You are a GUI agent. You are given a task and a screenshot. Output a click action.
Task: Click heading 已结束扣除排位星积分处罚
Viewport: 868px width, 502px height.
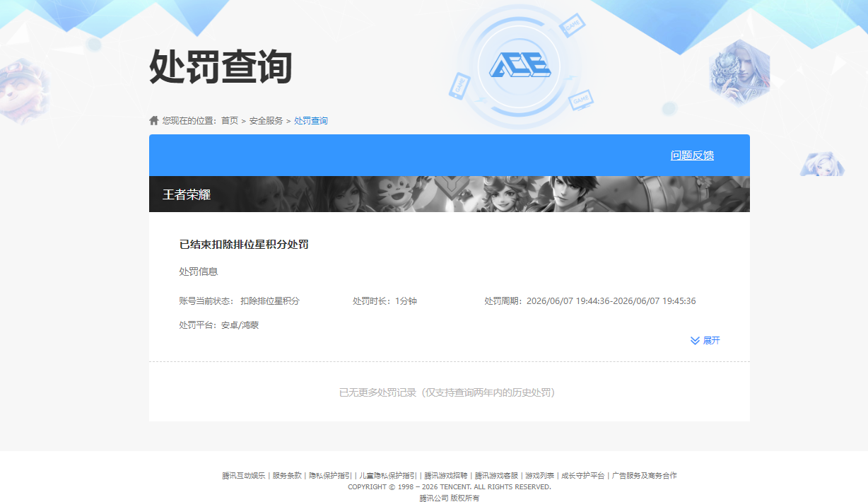[244, 245]
